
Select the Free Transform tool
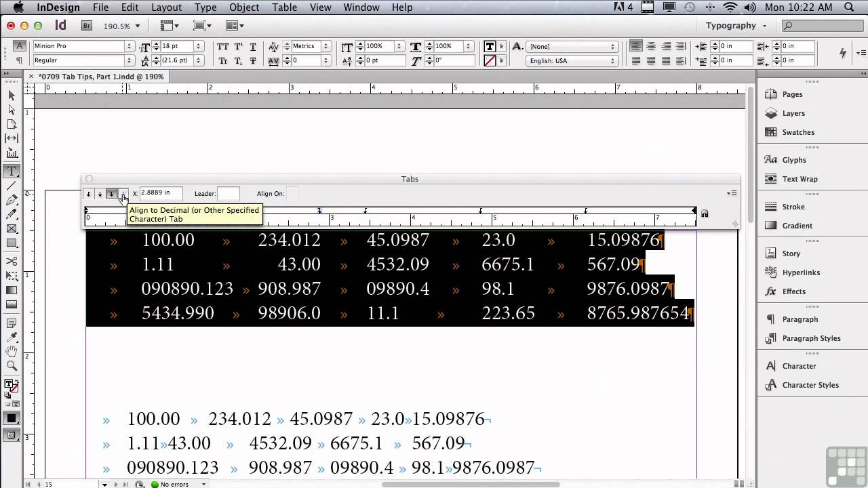point(12,276)
